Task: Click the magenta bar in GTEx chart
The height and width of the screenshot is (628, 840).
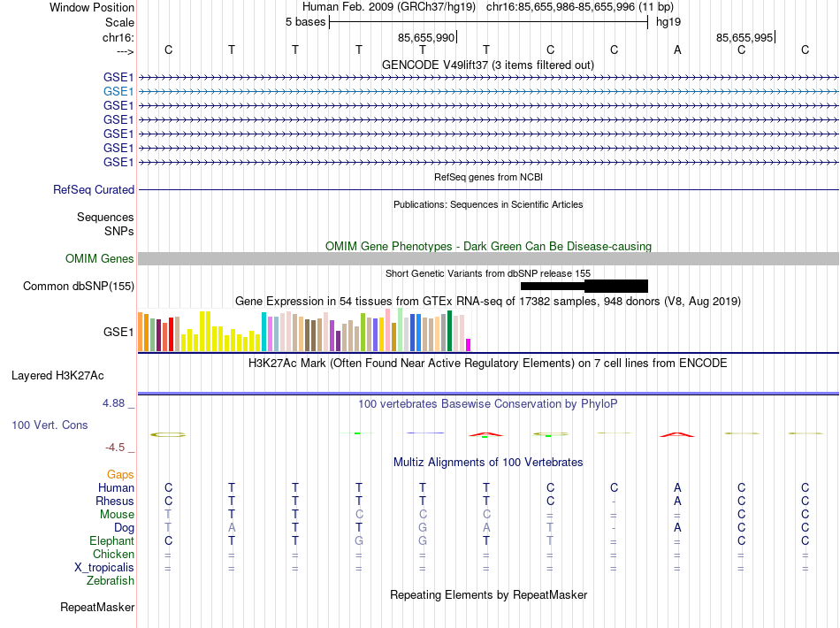Action: click(x=469, y=345)
